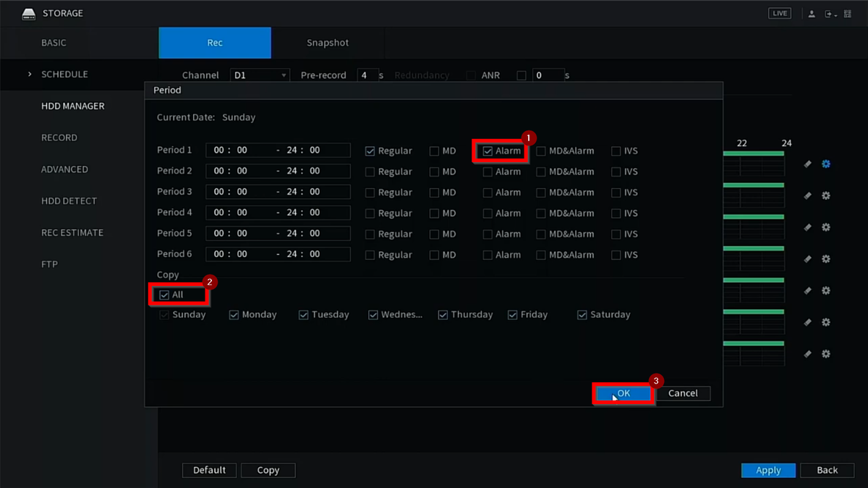Click eraser icon in bottom schedule row
This screenshot has width=868, height=488.
click(808, 354)
